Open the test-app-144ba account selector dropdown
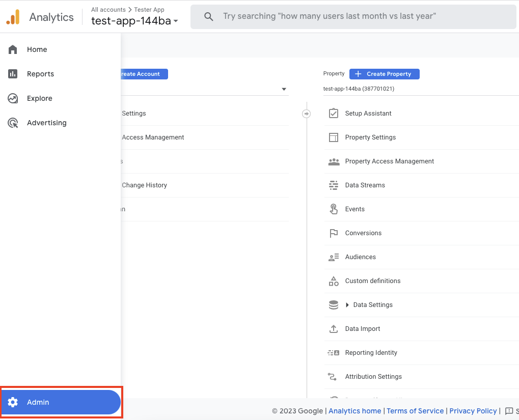519x420 pixels. [134, 21]
